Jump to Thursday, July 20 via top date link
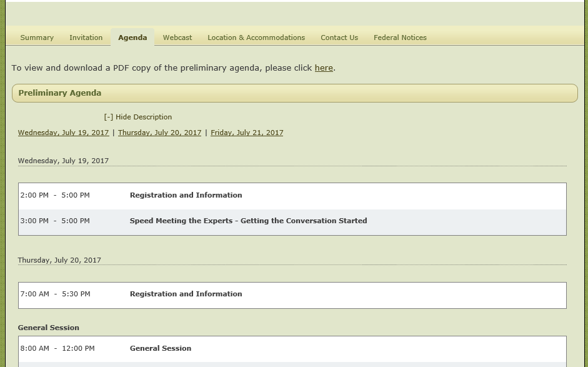The image size is (588, 367). pos(159,133)
